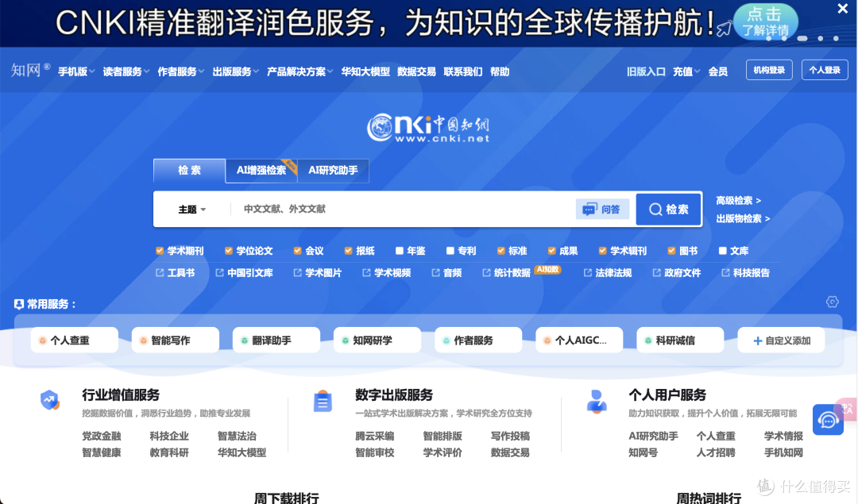This screenshot has height=504, width=858.
Task: Expand the 读者服务 menu
Action: (x=126, y=71)
